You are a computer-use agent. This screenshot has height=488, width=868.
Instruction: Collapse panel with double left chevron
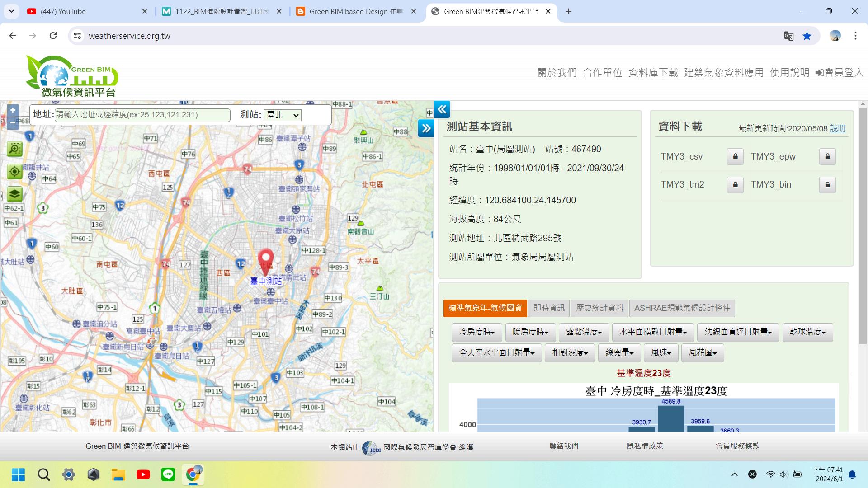442,109
